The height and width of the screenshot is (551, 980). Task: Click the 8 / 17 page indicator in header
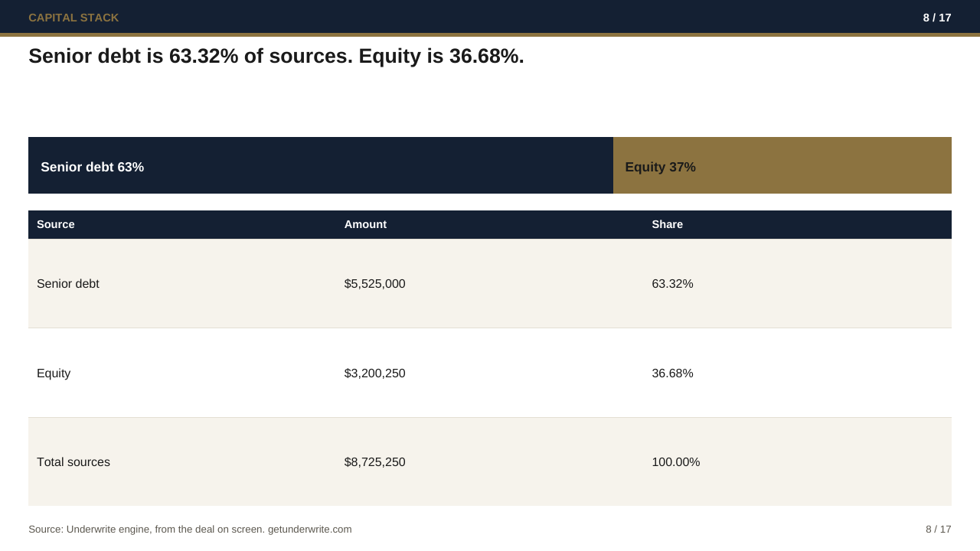[937, 18]
